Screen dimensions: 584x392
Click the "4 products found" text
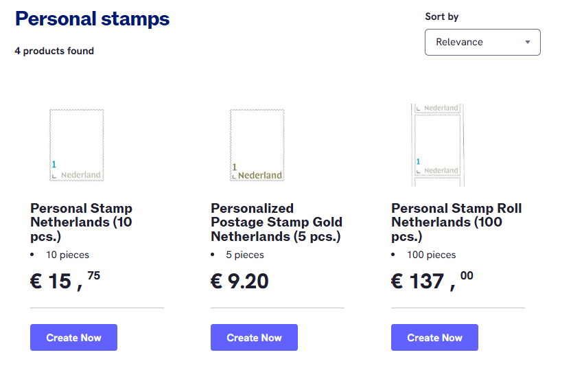point(54,51)
